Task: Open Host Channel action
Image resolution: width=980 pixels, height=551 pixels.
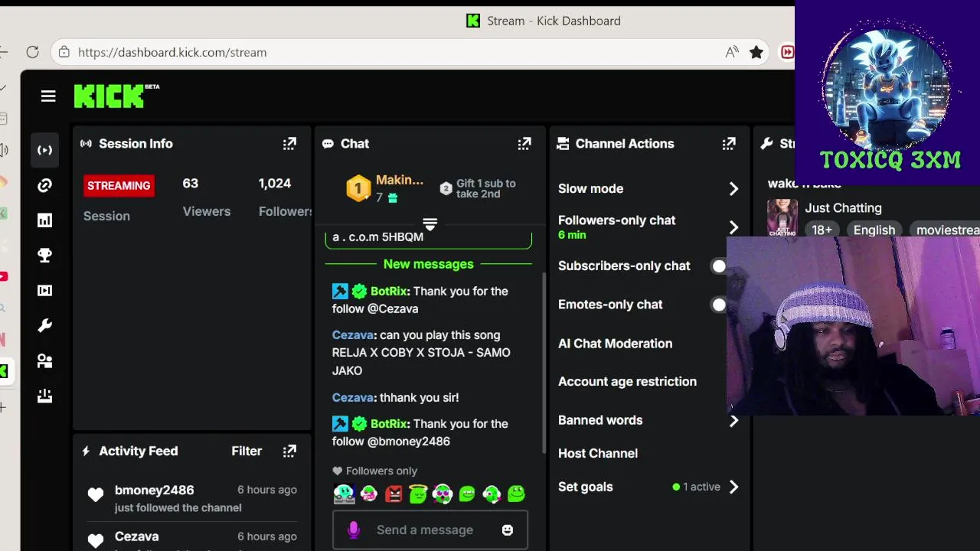Action: [x=598, y=453]
